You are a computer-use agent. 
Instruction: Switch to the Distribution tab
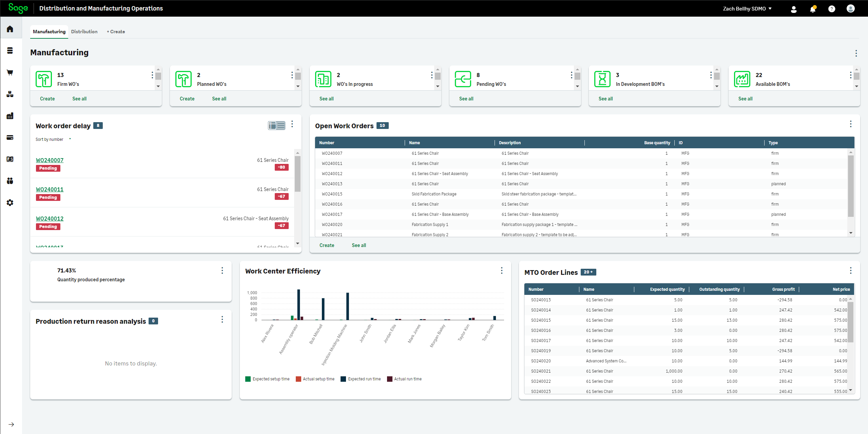(x=84, y=32)
